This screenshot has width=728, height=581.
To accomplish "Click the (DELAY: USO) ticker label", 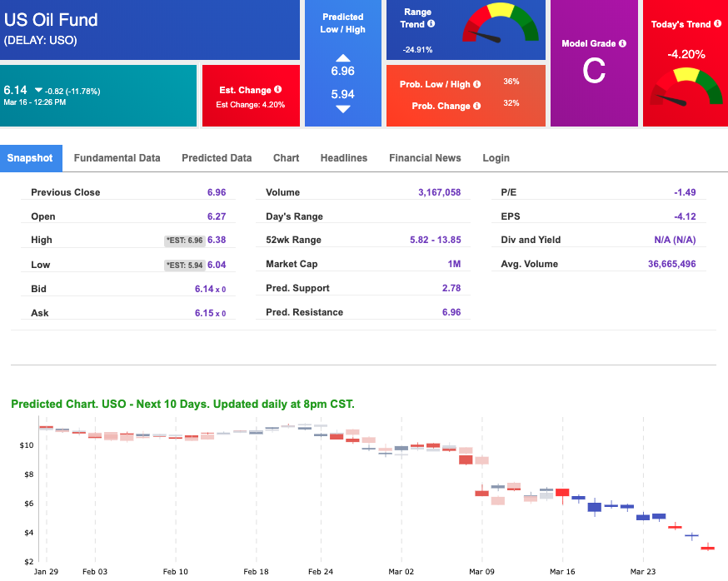I will tap(40, 41).
